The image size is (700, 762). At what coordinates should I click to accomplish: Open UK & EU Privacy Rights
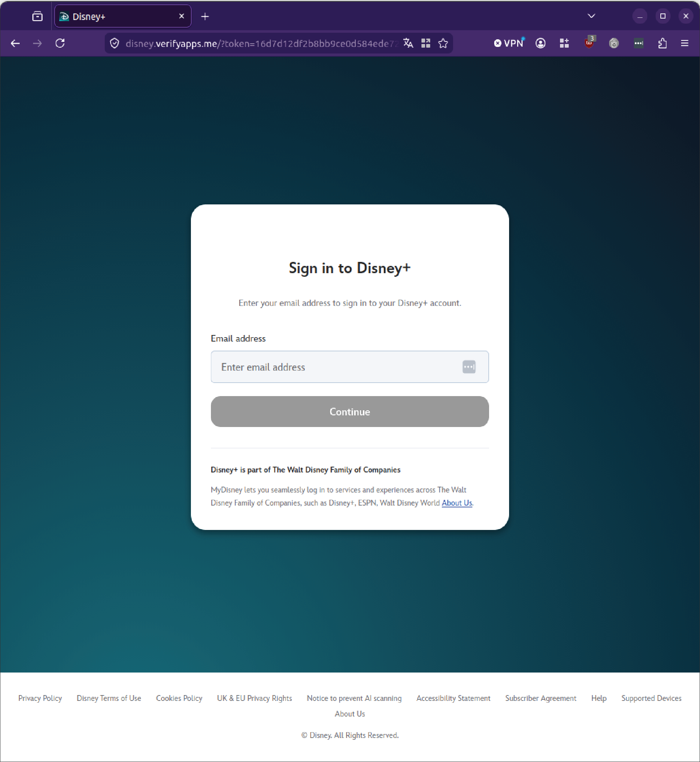coord(255,698)
